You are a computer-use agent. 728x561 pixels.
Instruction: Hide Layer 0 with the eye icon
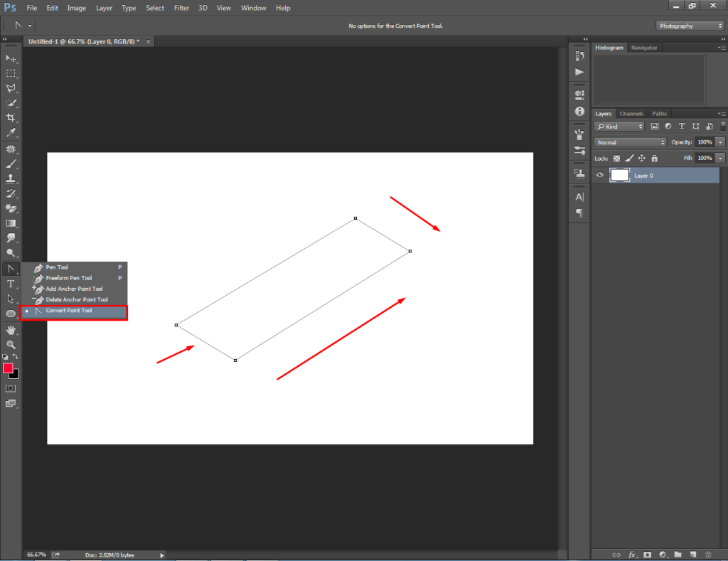point(600,175)
